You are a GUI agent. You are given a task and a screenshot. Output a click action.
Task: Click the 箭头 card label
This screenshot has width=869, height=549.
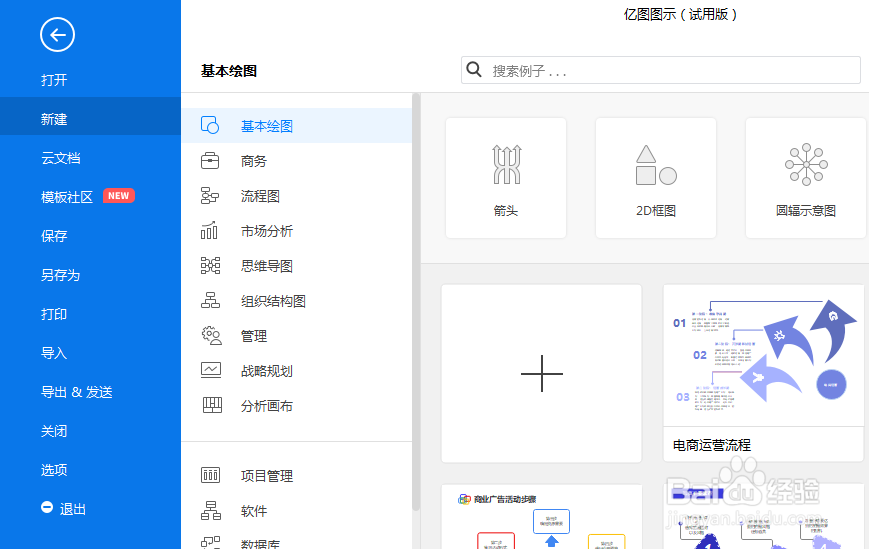(x=506, y=211)
